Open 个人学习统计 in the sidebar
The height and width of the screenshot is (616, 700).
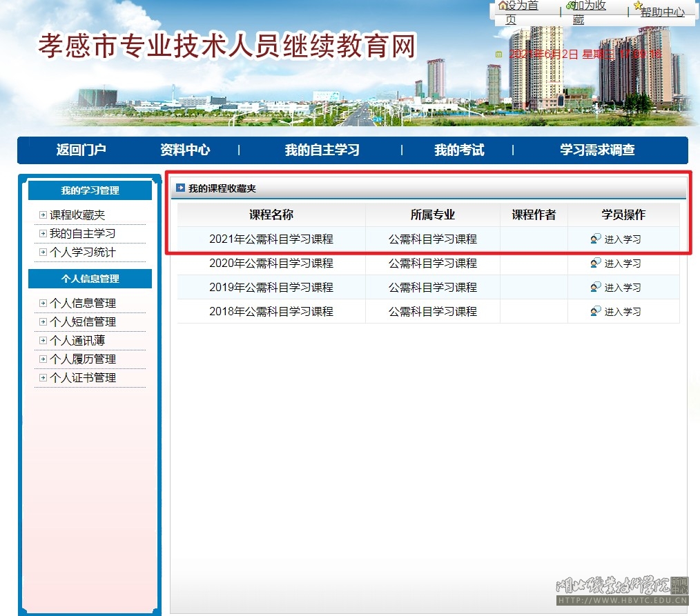pos(82,252)
